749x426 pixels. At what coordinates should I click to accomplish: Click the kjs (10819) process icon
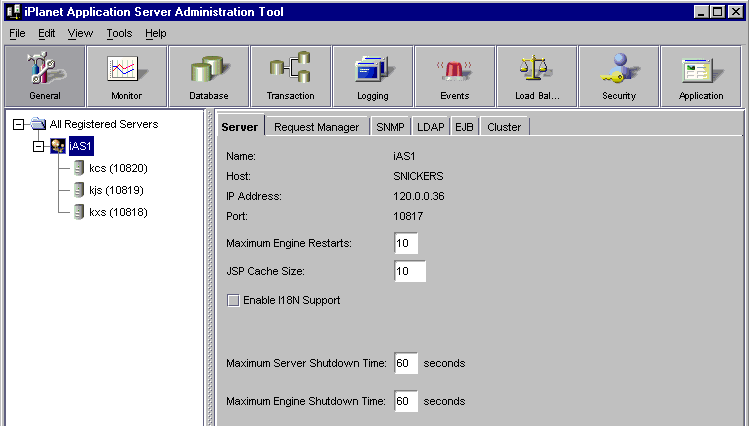click(x=79, y=190)
